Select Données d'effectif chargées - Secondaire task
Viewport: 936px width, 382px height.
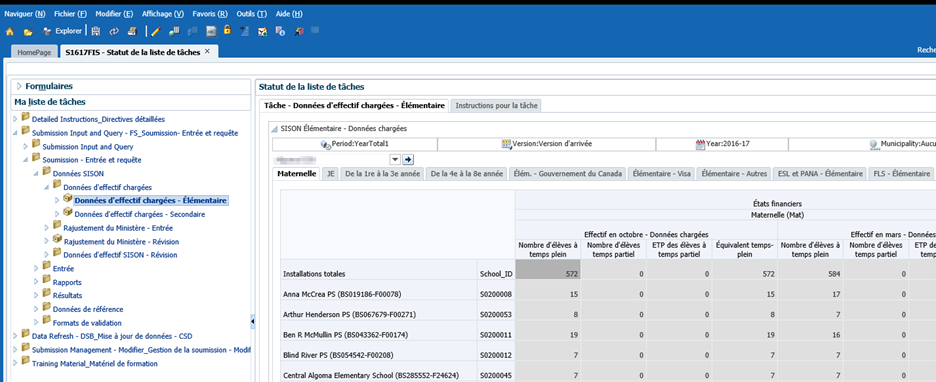tap(140, 214)
